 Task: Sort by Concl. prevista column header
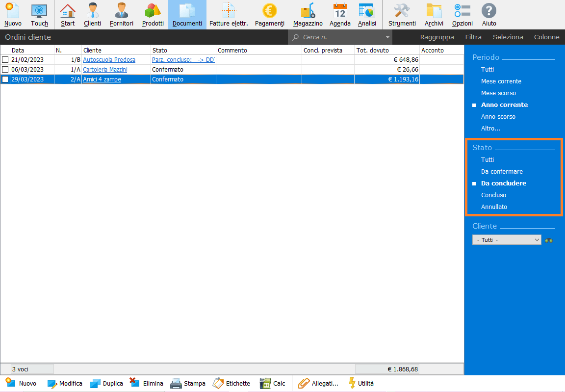point(328,51)
